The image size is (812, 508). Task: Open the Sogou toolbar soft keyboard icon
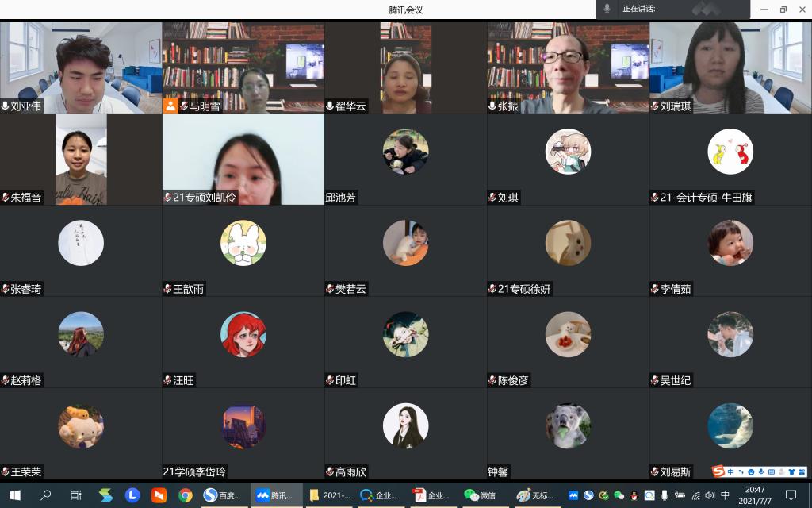(x=771, y=472)
